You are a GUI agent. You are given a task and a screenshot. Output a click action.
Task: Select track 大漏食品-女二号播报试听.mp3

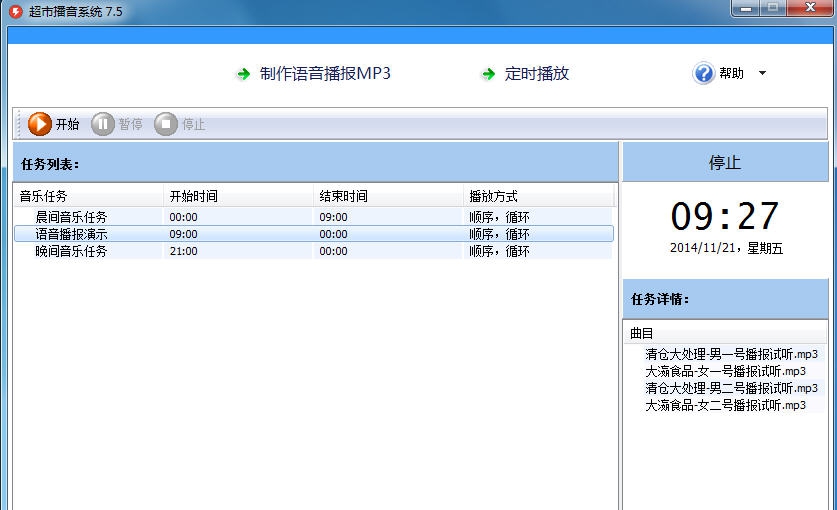pos(725,405)
